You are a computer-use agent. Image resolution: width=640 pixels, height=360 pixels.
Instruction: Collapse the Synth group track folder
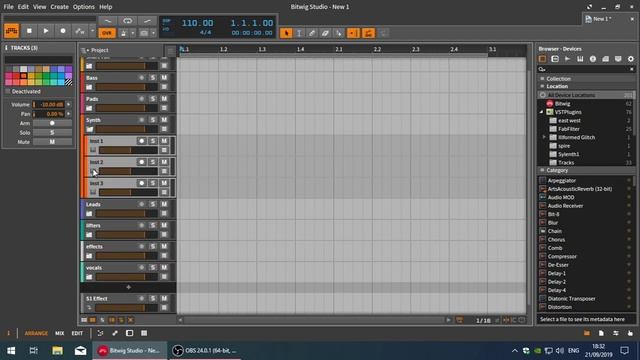(x=89, y=129)
